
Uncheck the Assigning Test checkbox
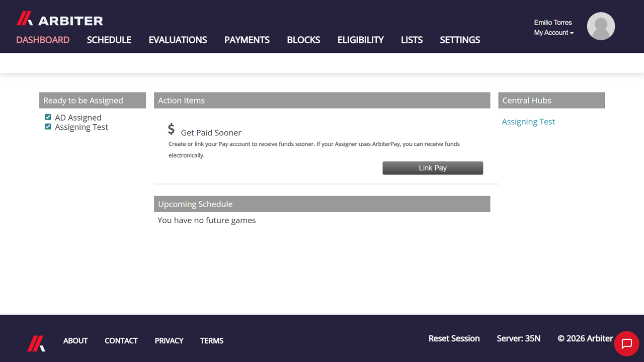click(48, 127)
